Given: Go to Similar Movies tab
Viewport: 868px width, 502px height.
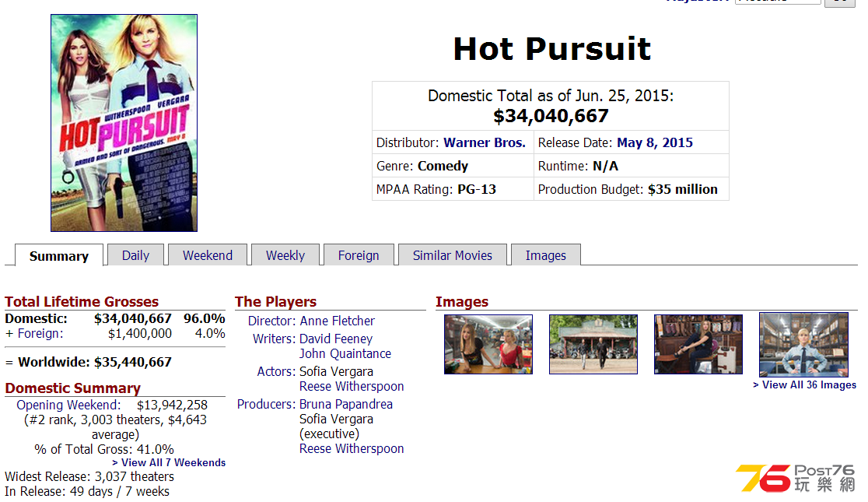Looking at the screenshot, I should [x=452, y=255].
